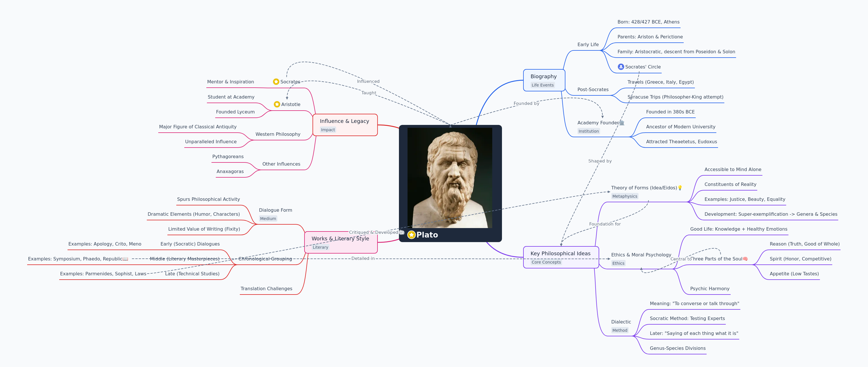Click the Life Events tag
Viewport: 868px width, 367px height.
point(543,85)
